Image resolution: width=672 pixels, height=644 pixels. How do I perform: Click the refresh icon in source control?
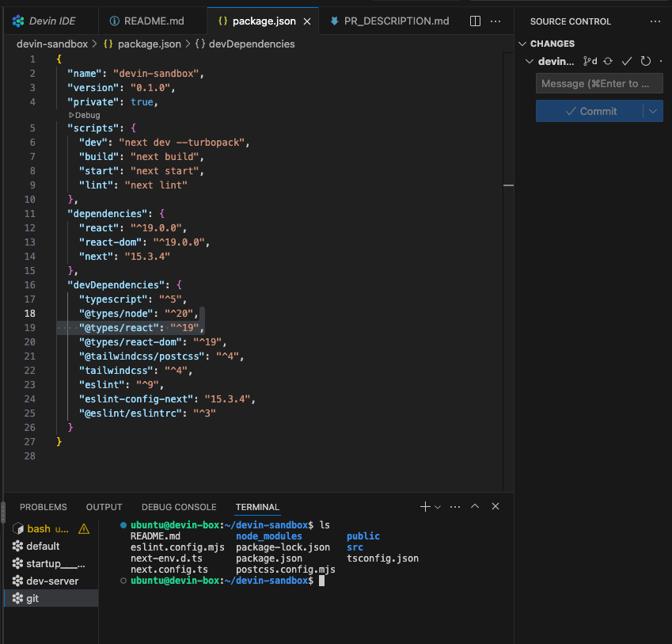coord(645,61)
